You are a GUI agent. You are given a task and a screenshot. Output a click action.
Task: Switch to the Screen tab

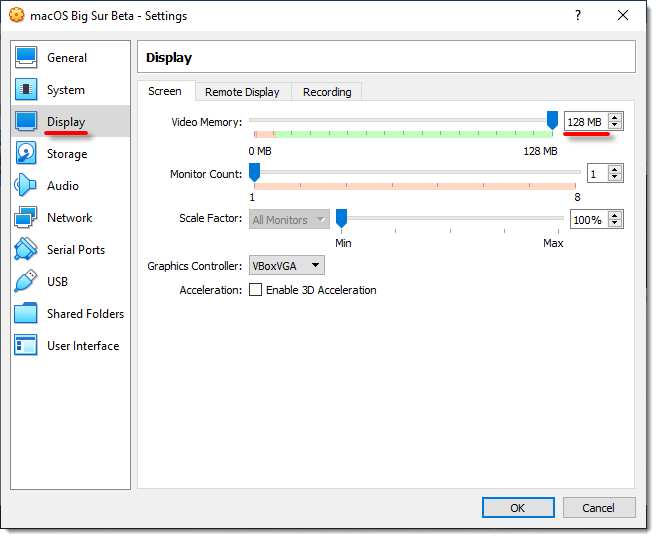tap(165, 91)
